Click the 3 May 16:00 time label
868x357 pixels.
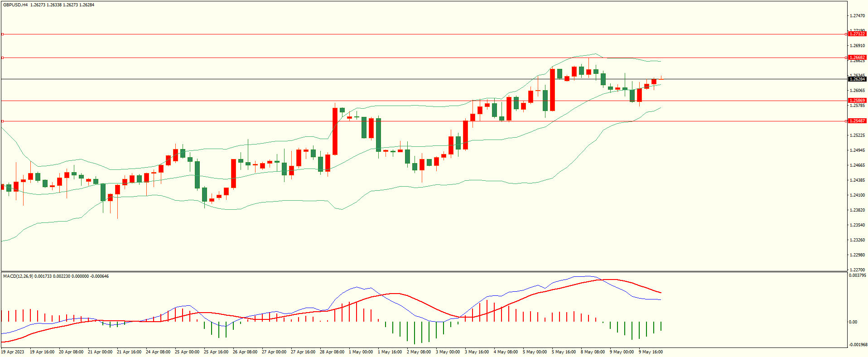477,352
